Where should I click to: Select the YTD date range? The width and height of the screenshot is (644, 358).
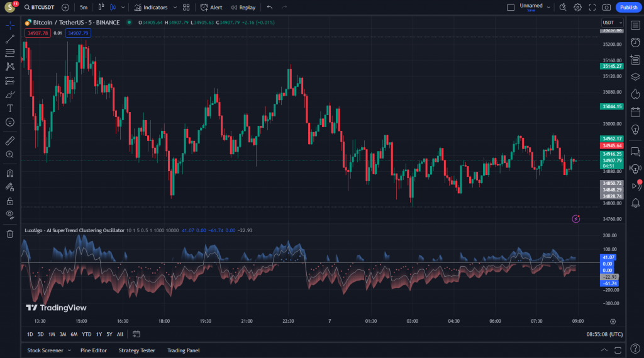pyautogui.click(x=86, y=335)
